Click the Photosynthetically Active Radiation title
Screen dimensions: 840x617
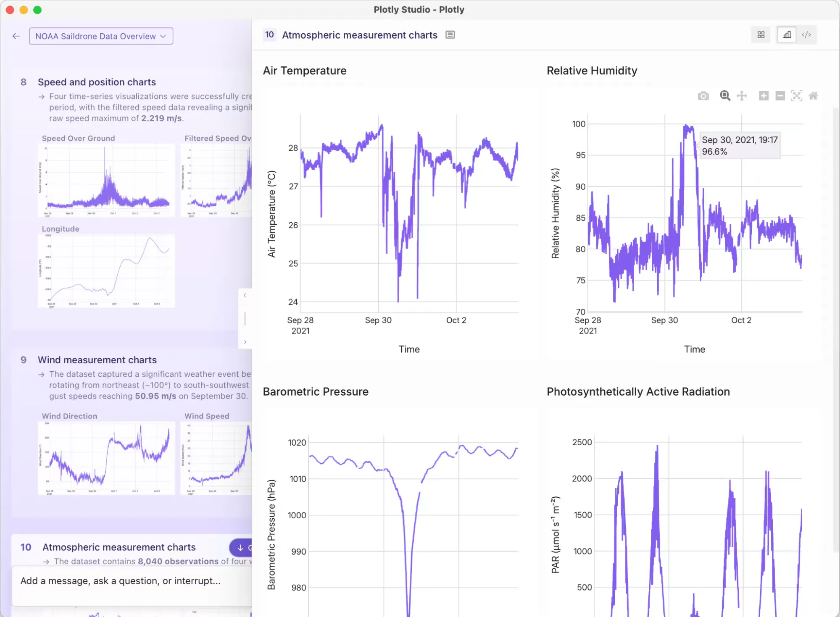click(638, 392)
